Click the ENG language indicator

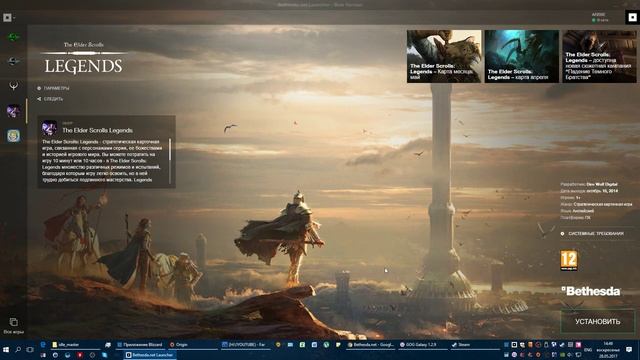tap(588, 350)
